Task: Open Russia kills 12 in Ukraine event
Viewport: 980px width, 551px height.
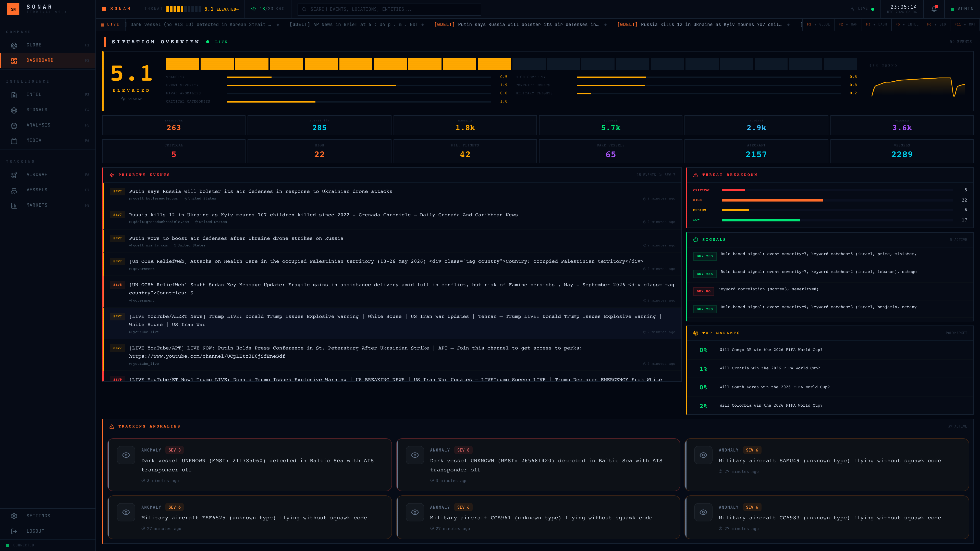Action: click(392, 218)
